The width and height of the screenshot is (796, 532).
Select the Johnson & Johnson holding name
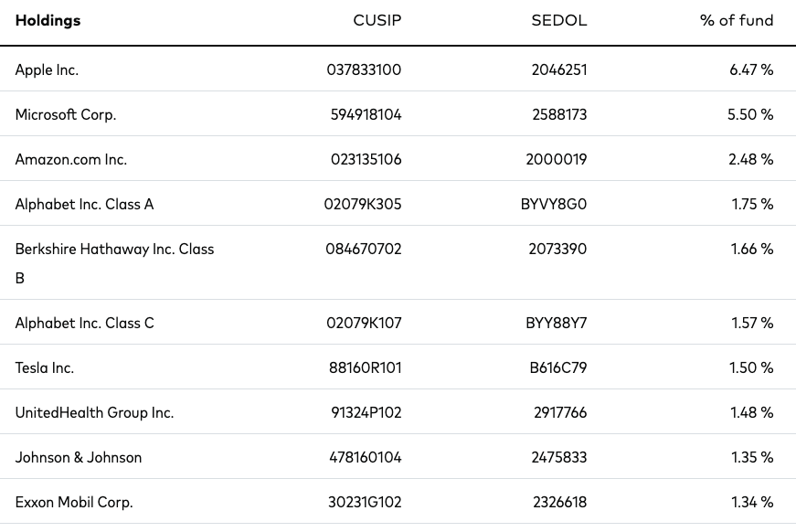79,457
